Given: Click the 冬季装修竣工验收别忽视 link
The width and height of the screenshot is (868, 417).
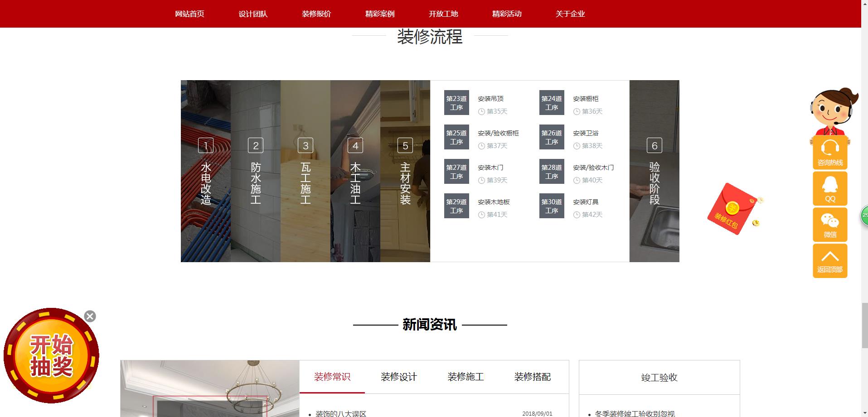Looking at the screenshot, I should 634,413.
